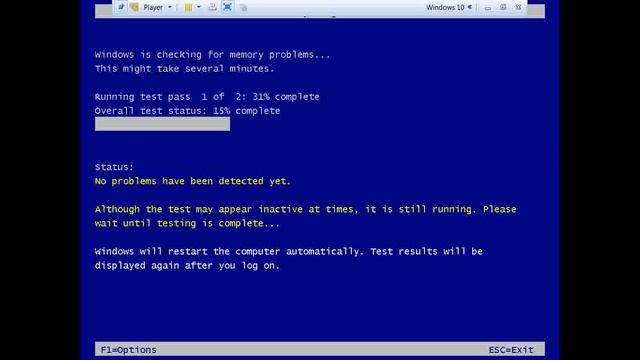640x360 pixels.
Task: Click the 'Although the test may appear inactive' line
Action: click(x=305, y=210)
